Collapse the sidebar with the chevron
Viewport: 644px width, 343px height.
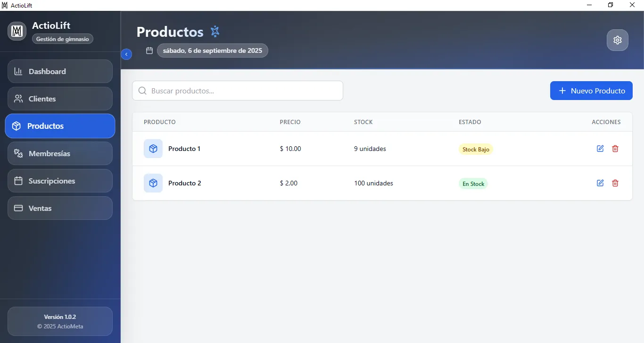(126, 54)
